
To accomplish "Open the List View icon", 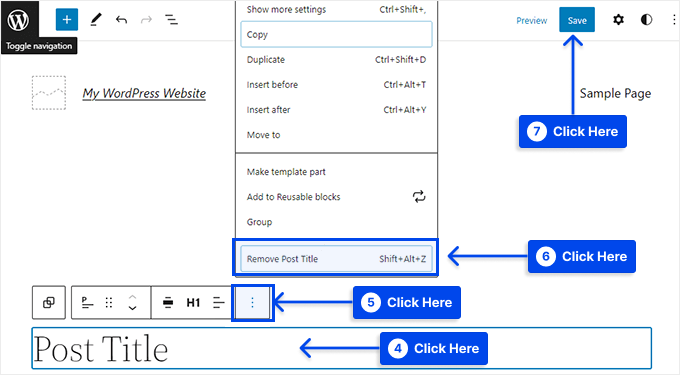I will (172, 20).
